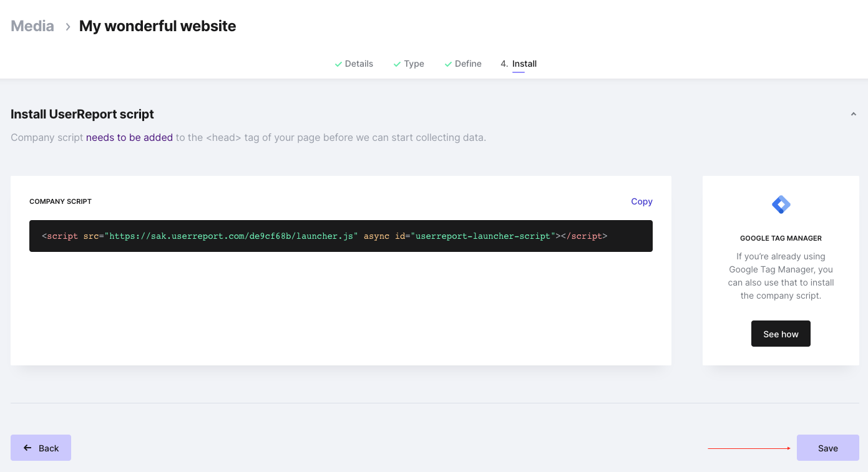Click the COMPANY SCRIPT label
The image size is (868, 472).
coord(61,201)
